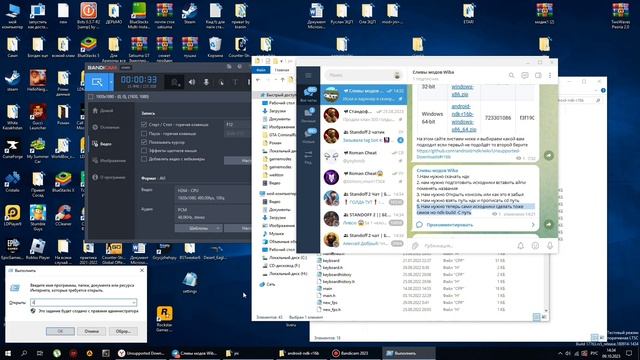Select Bandicam screen recording mode icon

[97, 82]
